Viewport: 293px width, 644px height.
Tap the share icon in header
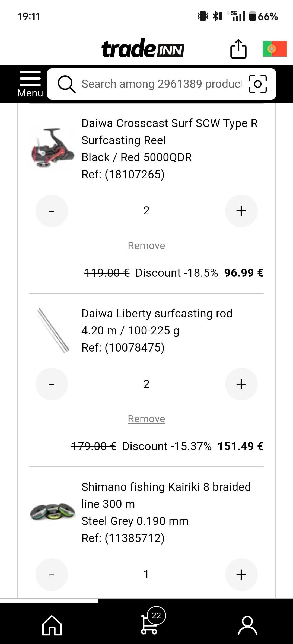click(238, 49)
